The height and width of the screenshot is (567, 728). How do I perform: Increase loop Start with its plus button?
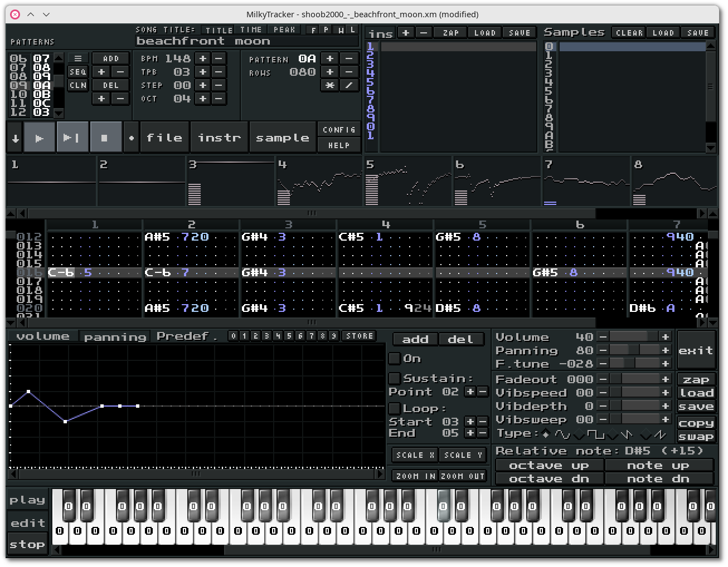tap(470, 422)
